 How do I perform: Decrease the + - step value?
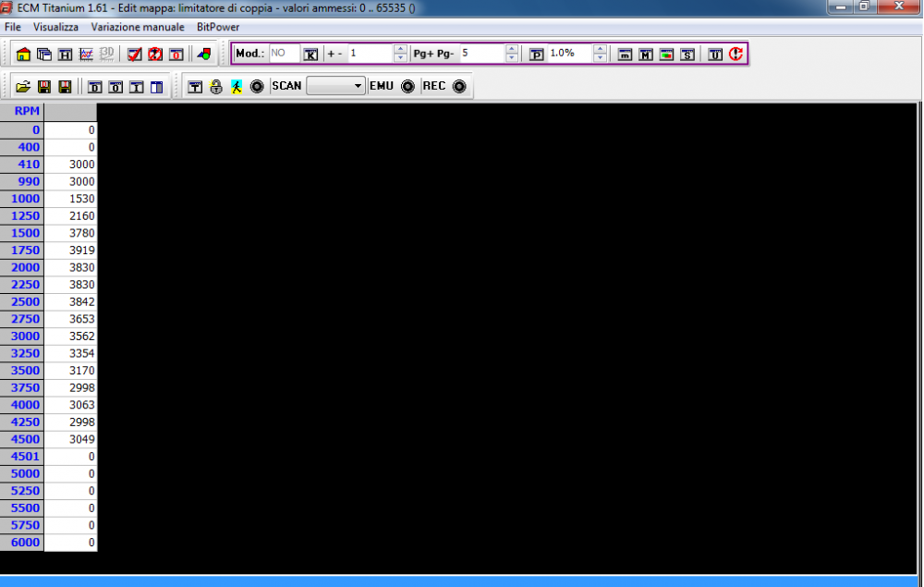pos(400,57)
